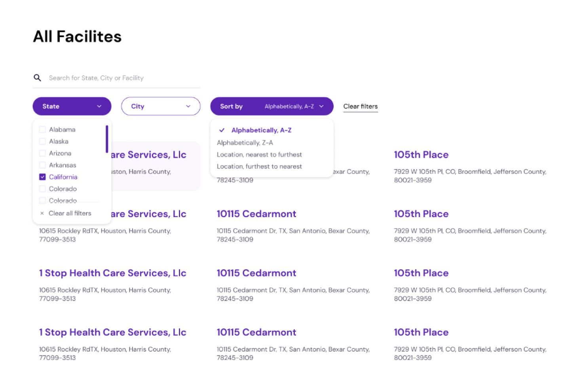Viewport: 588px width, 386px height.
Task: Check the Alabama checkbox
Action: [x=42, y=129]
